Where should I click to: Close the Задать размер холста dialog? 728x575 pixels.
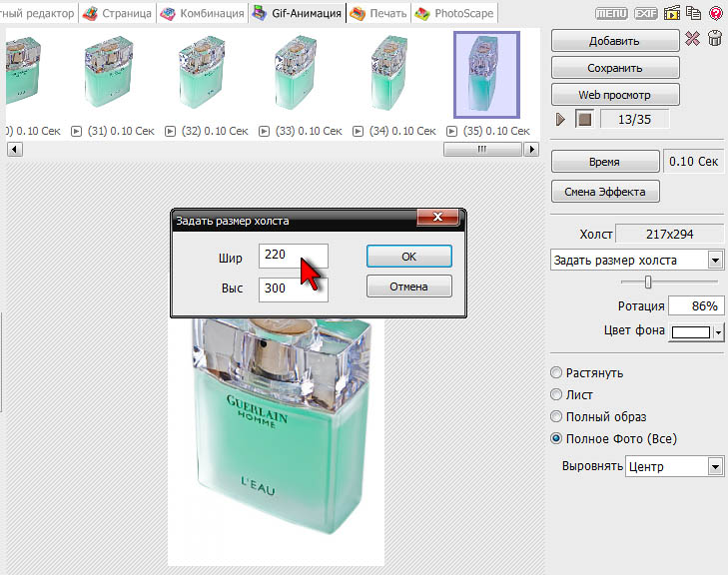[437, 217]
